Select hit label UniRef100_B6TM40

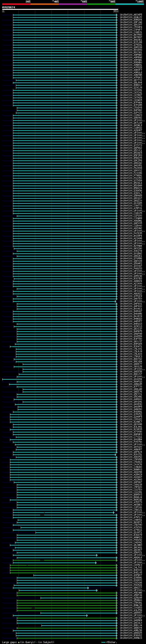(x=131, y=35)
